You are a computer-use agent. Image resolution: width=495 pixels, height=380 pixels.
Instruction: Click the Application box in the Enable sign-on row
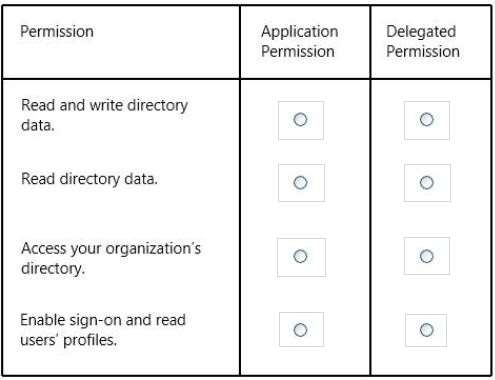301,329
